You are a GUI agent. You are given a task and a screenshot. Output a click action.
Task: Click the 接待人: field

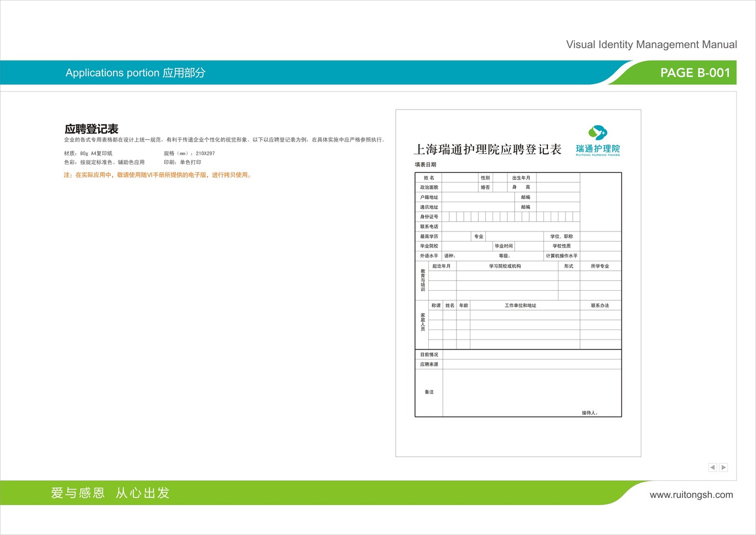tap(590, 413)
